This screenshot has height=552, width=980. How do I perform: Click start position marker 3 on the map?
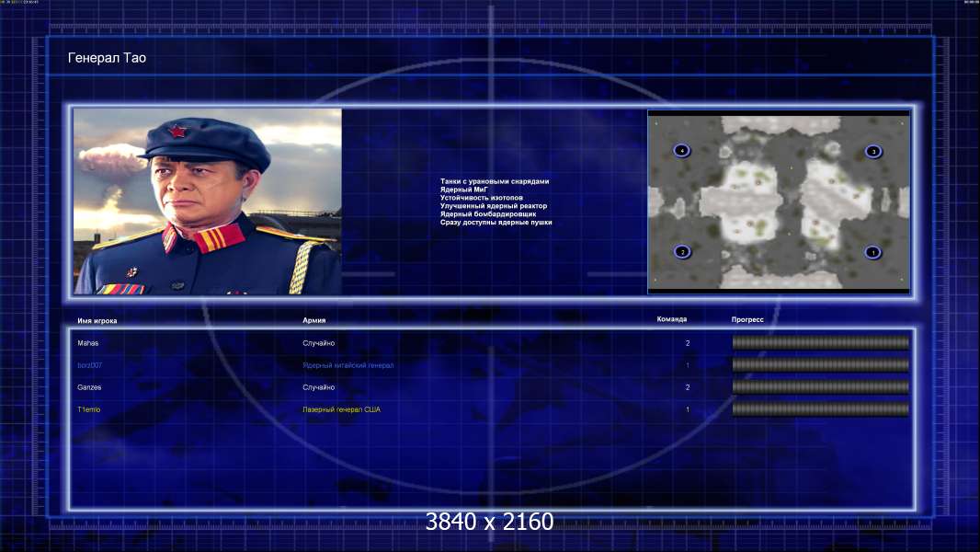point(873,151)
